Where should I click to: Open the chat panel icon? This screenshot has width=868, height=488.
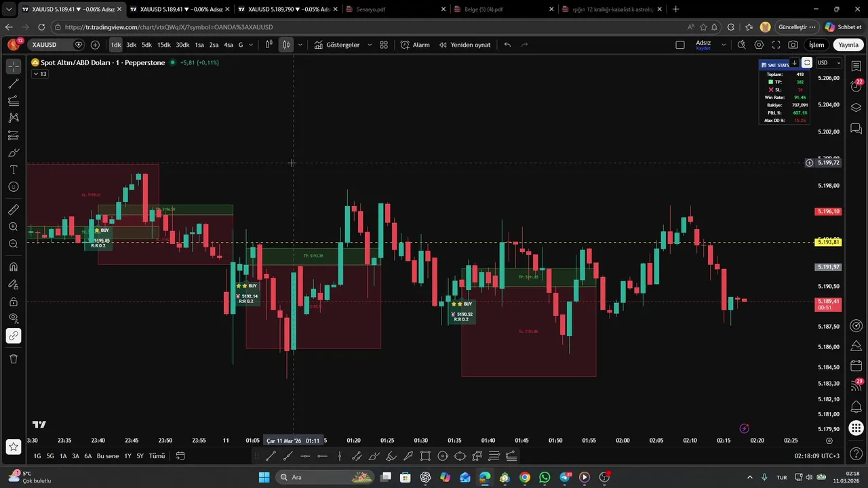(856, 129)
